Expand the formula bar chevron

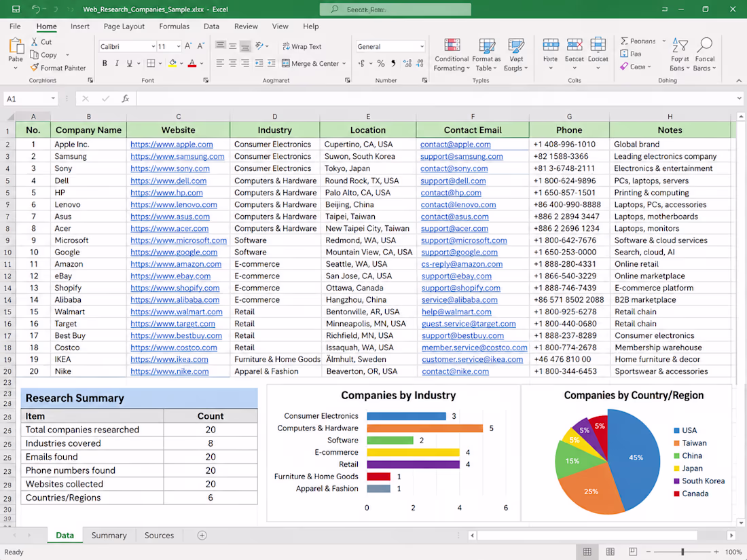[x=739, y=98]
